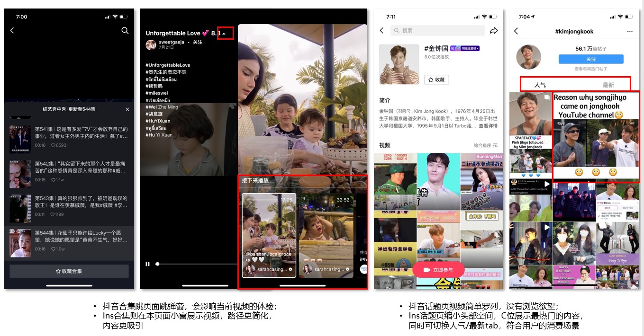Open three-dot menu on #kimjongkook page

pyautogui.click(x=630, y=31)
